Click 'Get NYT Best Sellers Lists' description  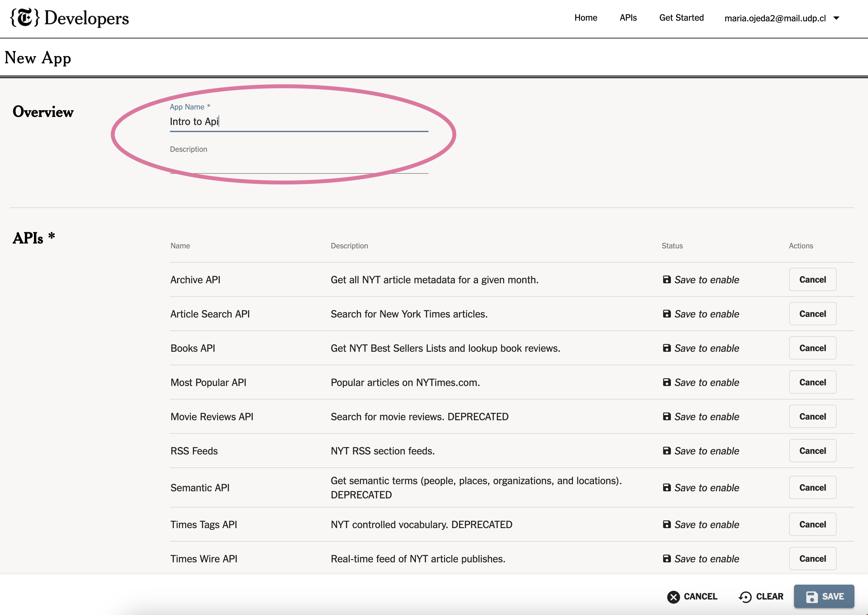(445, 348)
